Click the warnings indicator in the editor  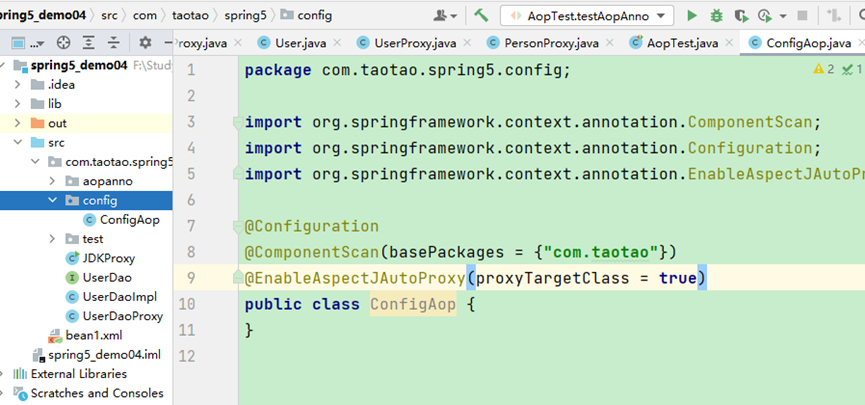[824, 69]
